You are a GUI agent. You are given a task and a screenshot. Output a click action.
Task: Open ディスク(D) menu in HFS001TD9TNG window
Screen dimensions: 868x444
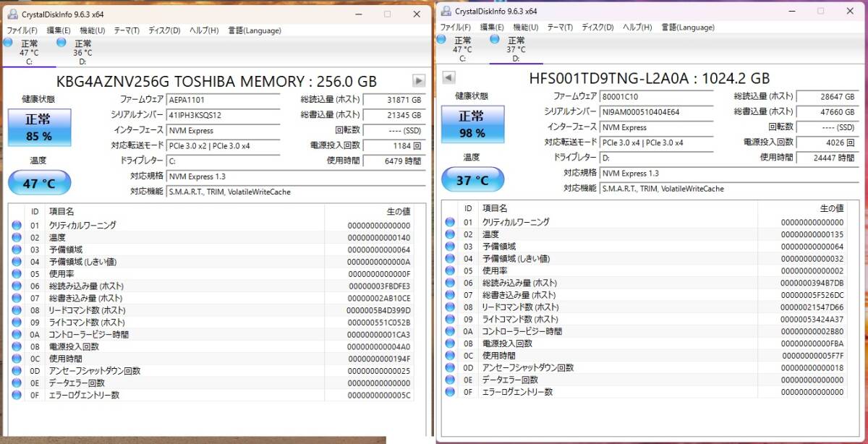[x=598, y=27]
